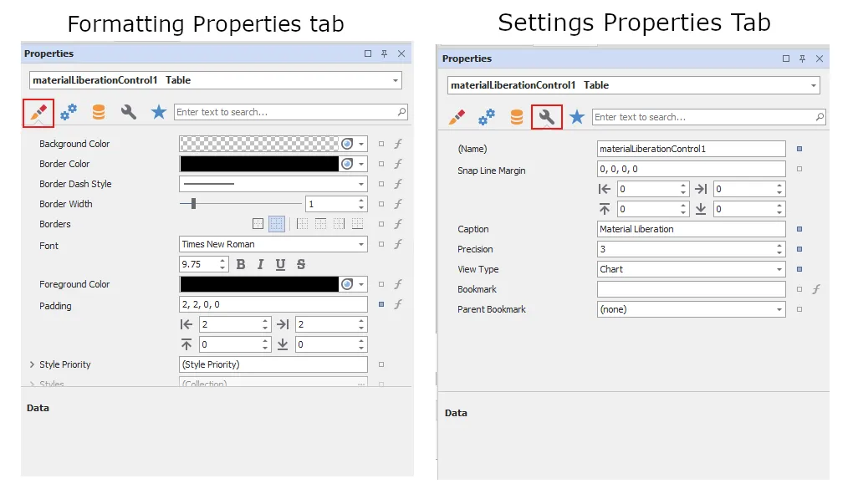Expand Style Priority property
Image resolution: width=853 pixels, height=504 pixels.
[x=32, y=364]
